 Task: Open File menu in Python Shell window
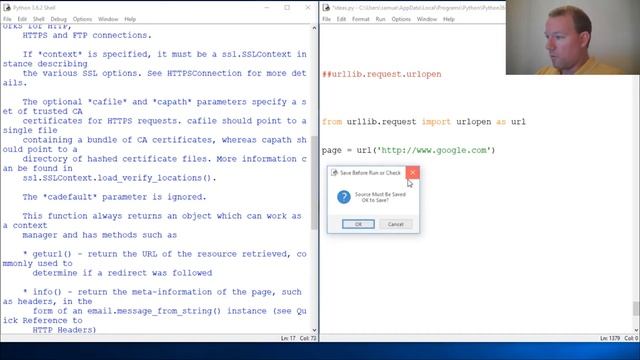tap(7, 19)
